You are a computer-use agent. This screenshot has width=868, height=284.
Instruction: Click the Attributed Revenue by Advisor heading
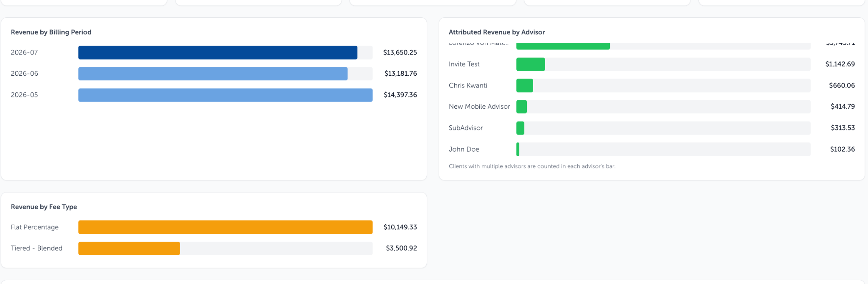coord(497,32)
